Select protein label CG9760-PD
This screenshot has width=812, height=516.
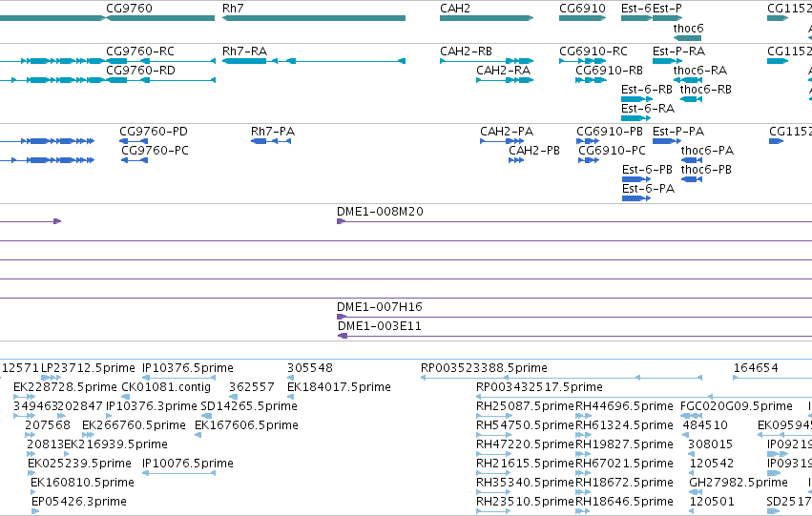click(154, 132)
